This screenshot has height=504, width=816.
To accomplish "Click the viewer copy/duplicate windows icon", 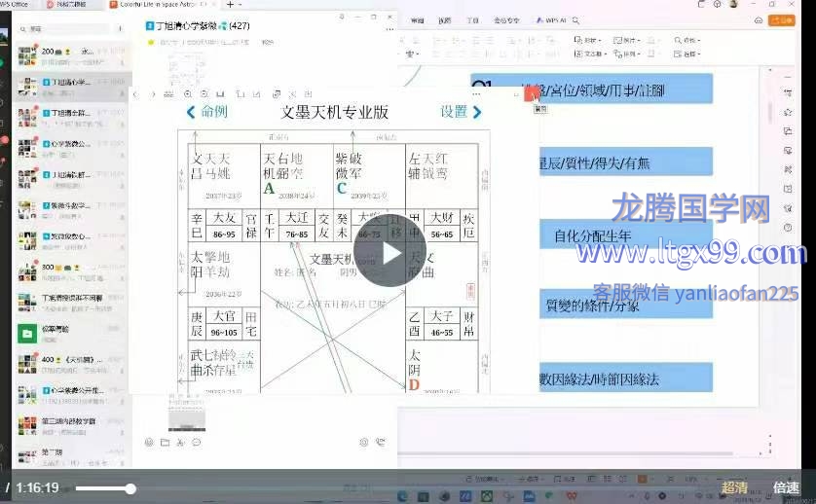I will (277, 94).
